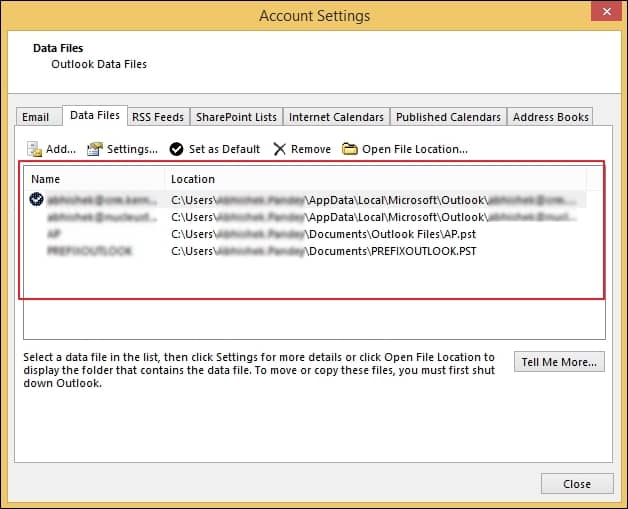Click the Remove label in toolbar
The width and height of the screenshot is (628, 509).
[311, 149]
